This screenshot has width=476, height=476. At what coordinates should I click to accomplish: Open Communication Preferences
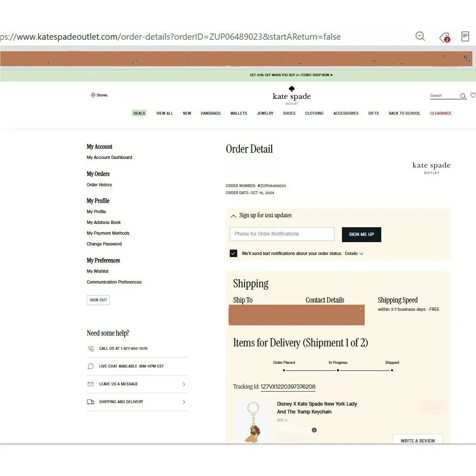pyautogui.click(x=114, y=282)
